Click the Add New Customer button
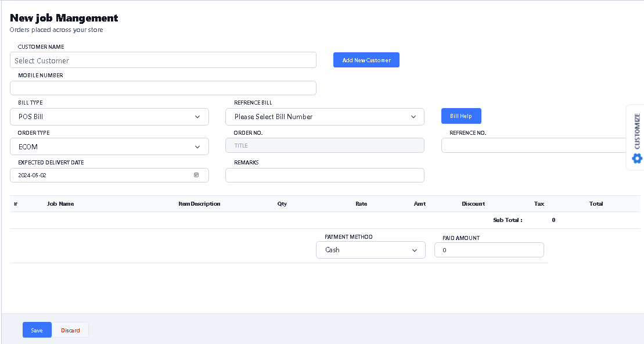Viewport: 644px width, 344px height. click(x=366, y=60)
